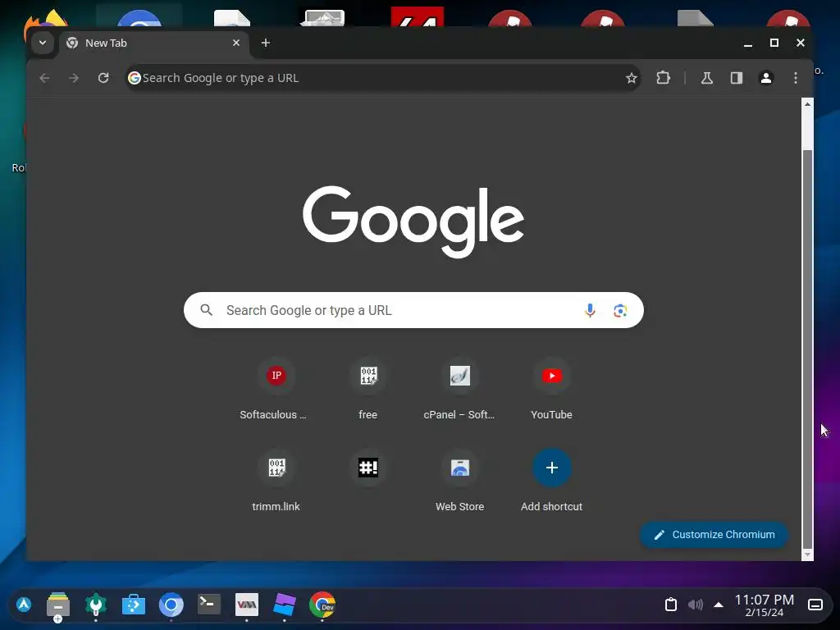Select the New Tab tab

(x=154, y=43)
